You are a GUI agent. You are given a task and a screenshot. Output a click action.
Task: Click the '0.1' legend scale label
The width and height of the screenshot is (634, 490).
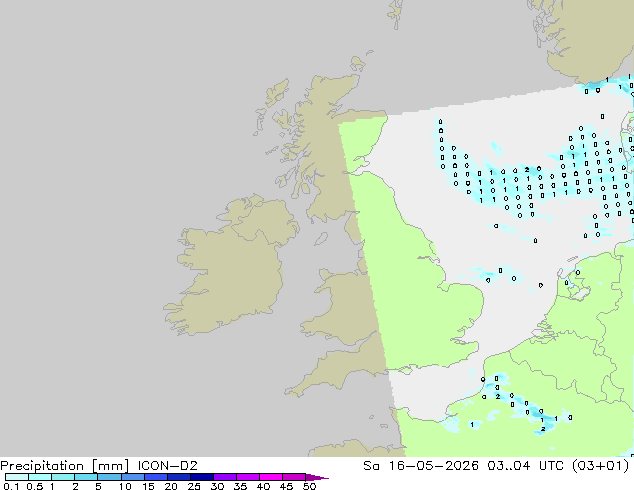tap(11, 486)
